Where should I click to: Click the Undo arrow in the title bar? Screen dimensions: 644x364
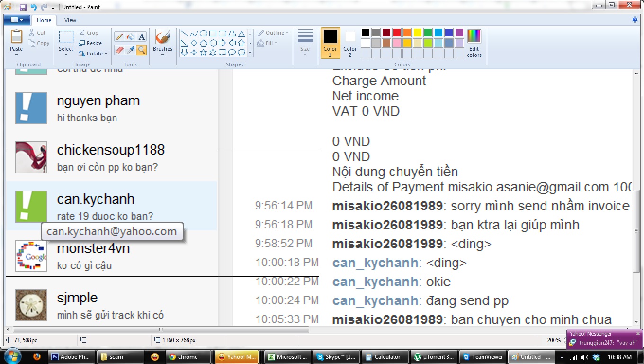coord(34,7)
